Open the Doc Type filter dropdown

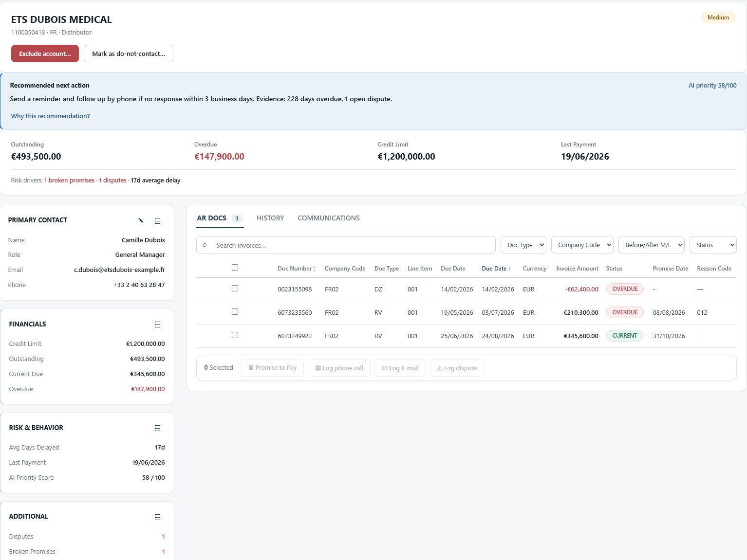click(x=523, y=245)
